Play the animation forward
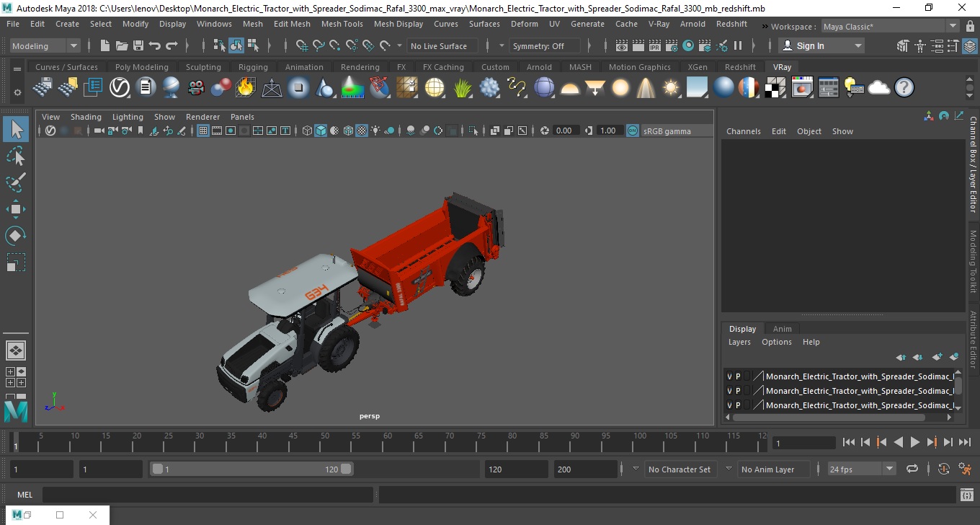 [x=915, y=442]
